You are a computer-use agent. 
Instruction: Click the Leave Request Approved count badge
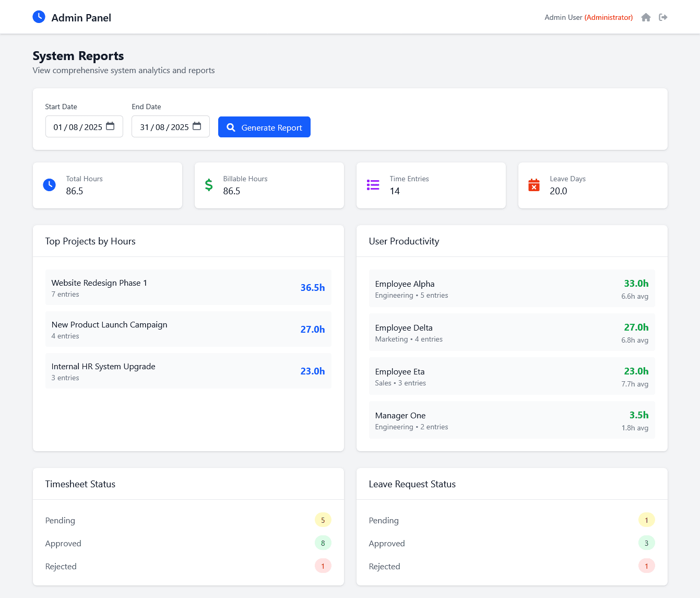pos(646,543)
